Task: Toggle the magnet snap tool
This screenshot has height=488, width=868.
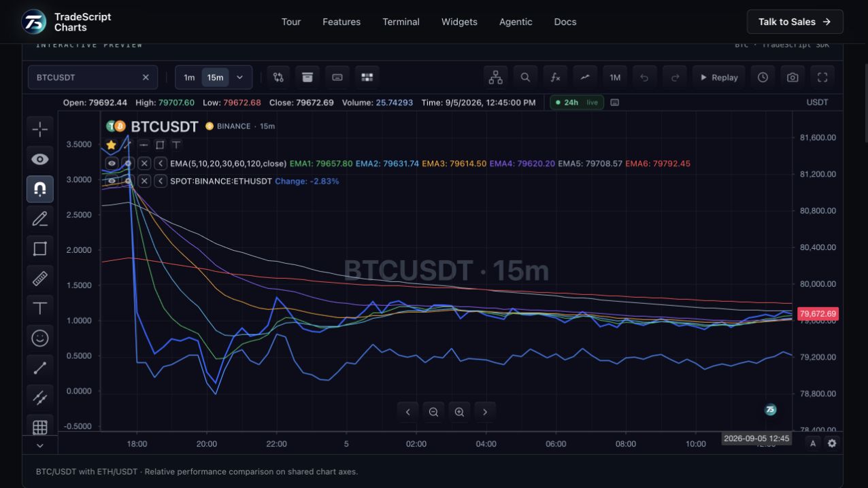Action: click(x=40, y=189)
